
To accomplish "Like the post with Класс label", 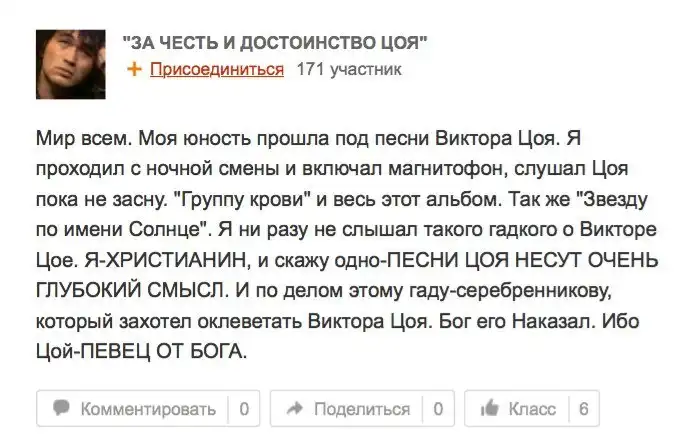I will (x=532, y=409).
